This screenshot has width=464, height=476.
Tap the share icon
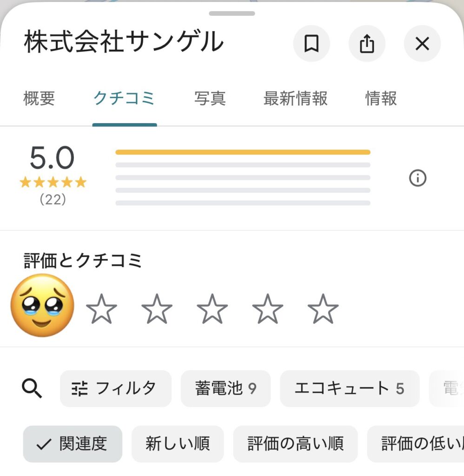pos(367,44)
